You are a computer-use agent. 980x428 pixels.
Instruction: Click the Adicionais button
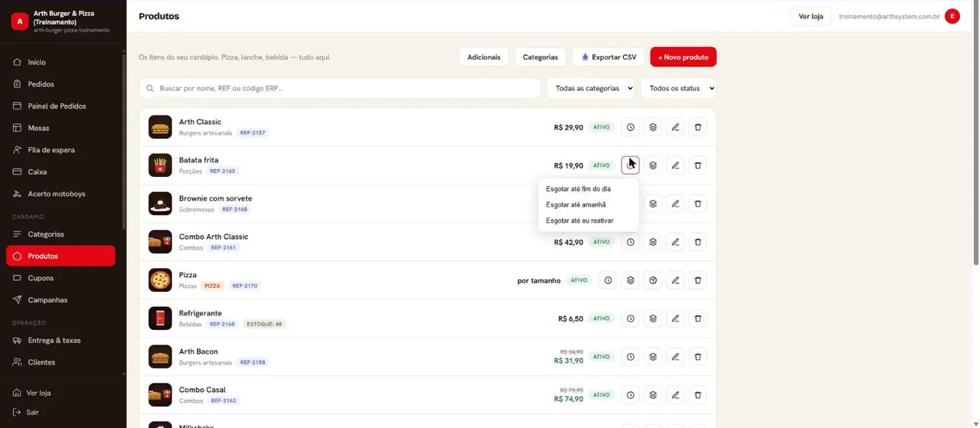pos(484,57)
